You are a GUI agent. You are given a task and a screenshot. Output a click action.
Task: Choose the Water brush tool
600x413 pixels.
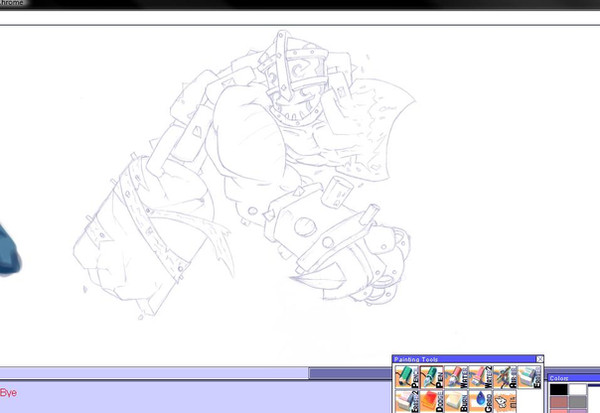click(x=455, y=376)
